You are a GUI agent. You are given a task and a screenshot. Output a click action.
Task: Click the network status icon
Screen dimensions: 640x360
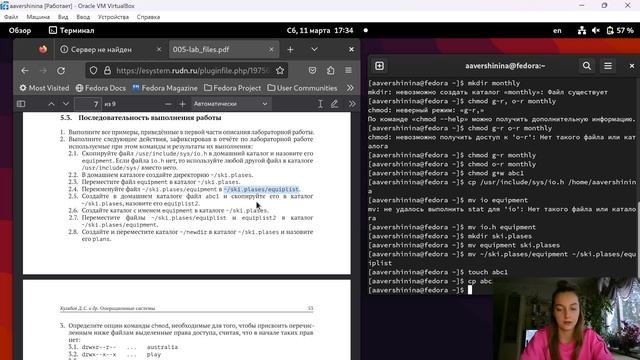pos(582,31)
